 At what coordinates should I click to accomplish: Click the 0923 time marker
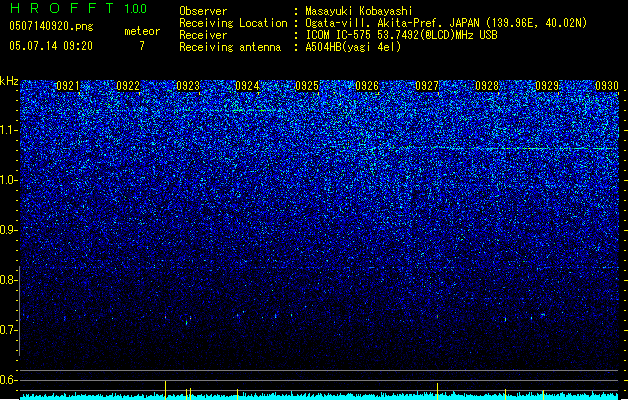pos(188,86)
